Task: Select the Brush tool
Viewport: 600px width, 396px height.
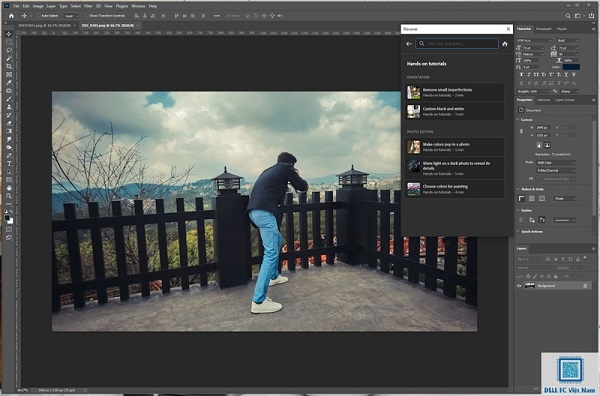Action: point(9,99)
